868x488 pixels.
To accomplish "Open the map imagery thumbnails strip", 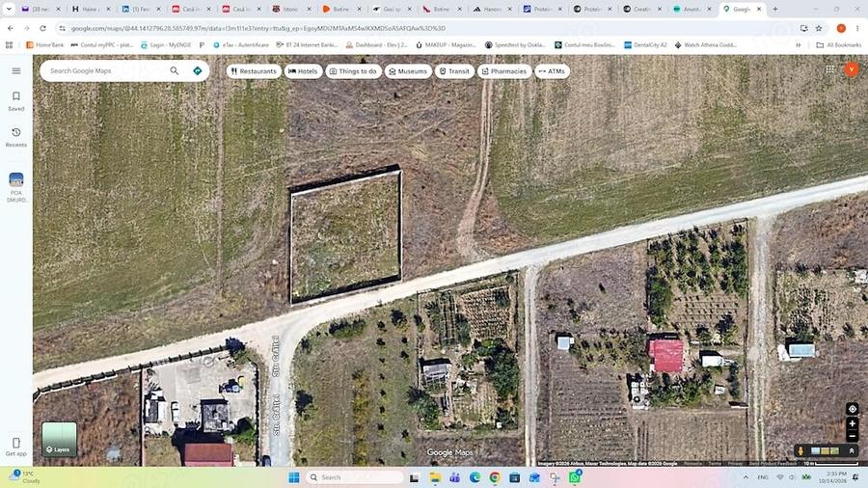I will point(825,451).
